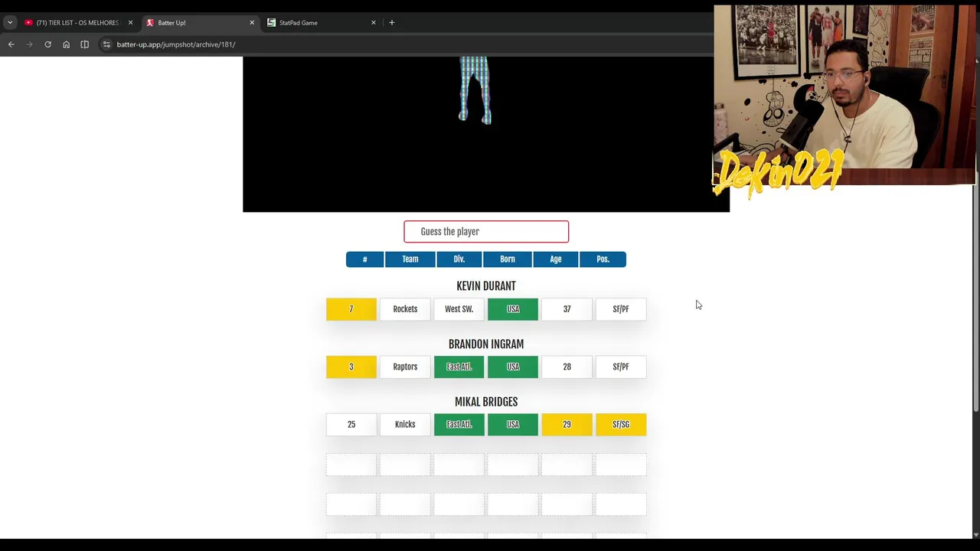Reload the page with refresh icon

pos(47,44)
